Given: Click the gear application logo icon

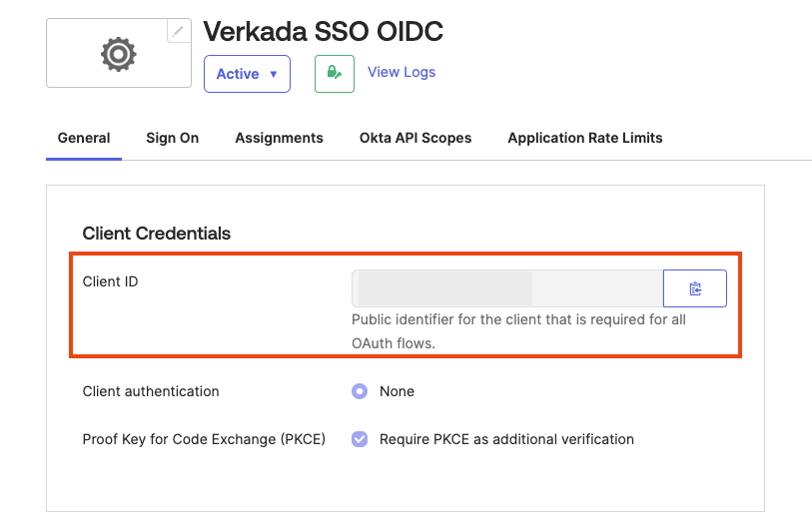Looking at the screenshot, I should (x=118, y=53).
